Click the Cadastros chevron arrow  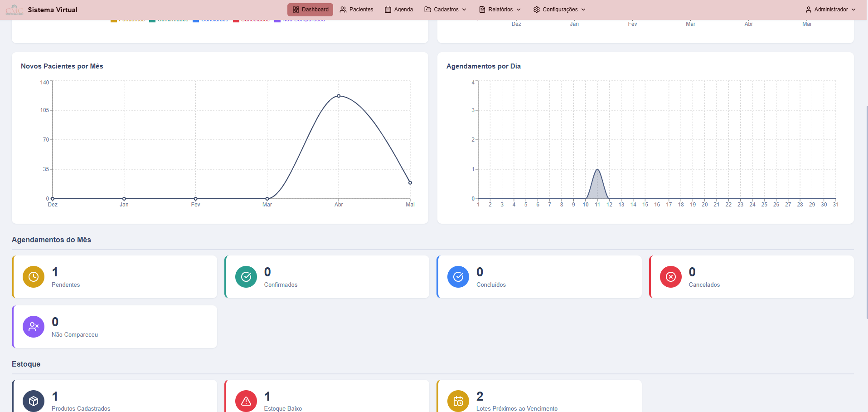tap(464, 10)
